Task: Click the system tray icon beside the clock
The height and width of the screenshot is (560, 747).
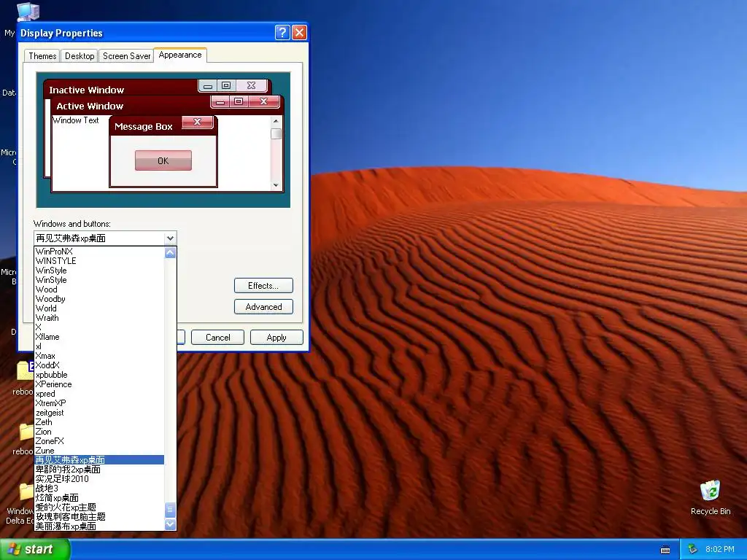Action: [693, 550]
